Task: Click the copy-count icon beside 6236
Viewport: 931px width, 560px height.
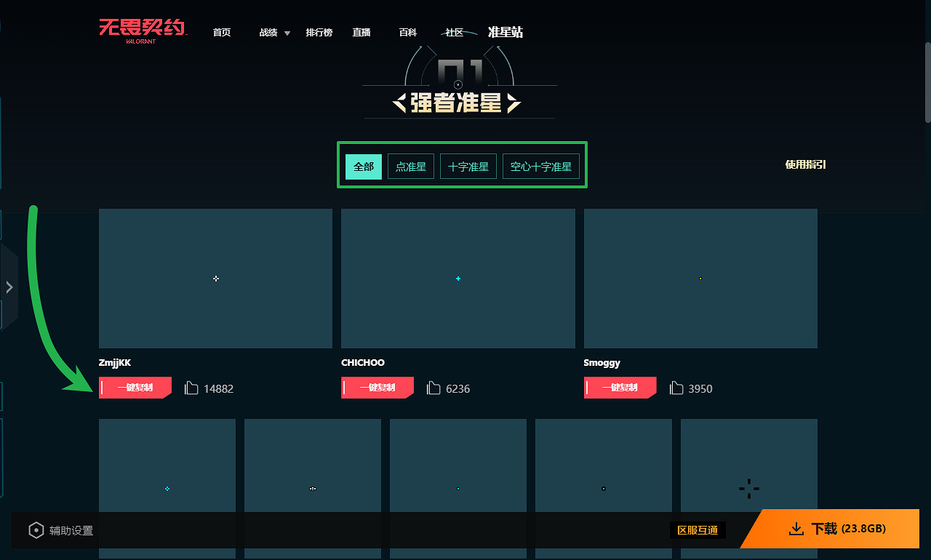Action: (x=433, y=388)
